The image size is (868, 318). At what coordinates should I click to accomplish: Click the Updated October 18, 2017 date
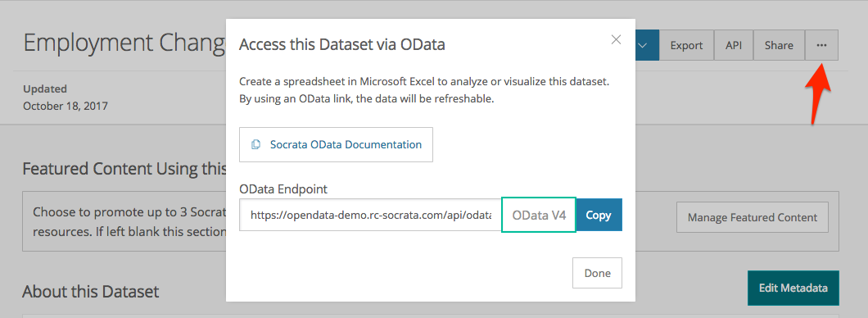66,106
